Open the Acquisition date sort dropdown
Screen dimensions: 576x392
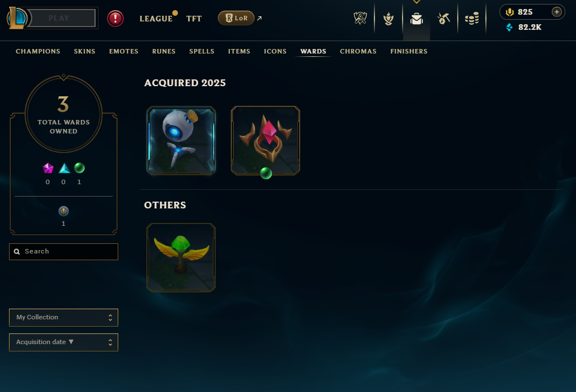64,342
